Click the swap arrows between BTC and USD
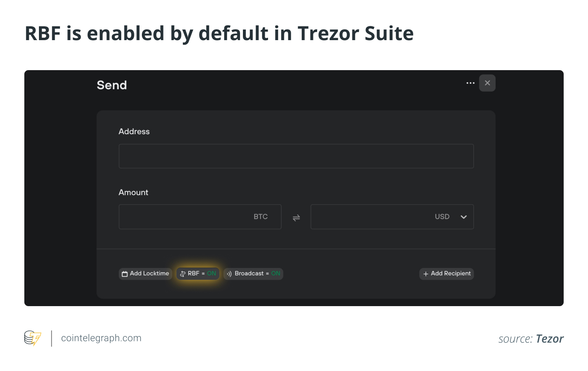 pos(296,218)
